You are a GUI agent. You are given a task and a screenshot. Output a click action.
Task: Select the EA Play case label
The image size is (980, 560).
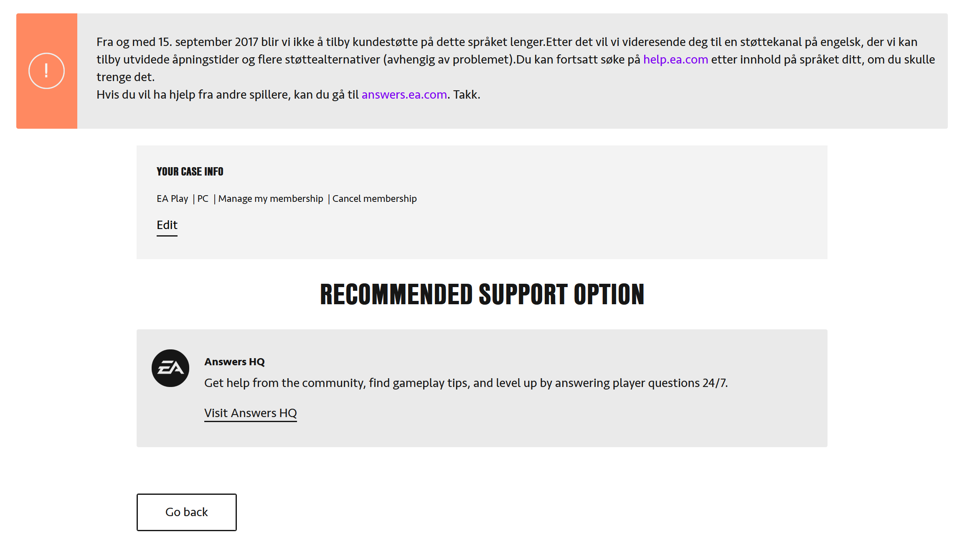point(172,199)
